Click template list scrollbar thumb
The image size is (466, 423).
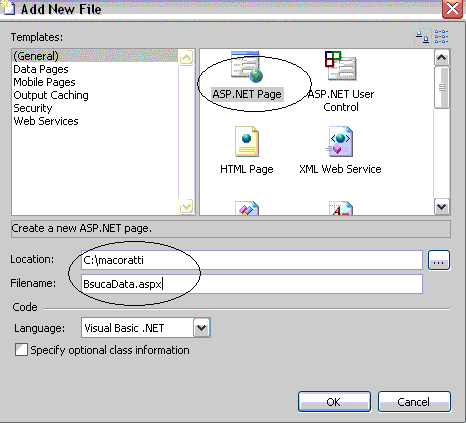(442, 88)
